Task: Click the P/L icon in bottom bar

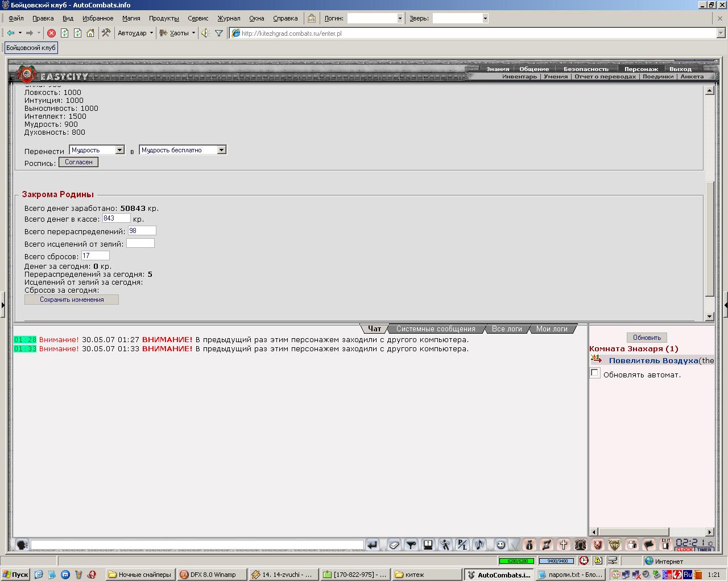Action: [x=462, y=544]
